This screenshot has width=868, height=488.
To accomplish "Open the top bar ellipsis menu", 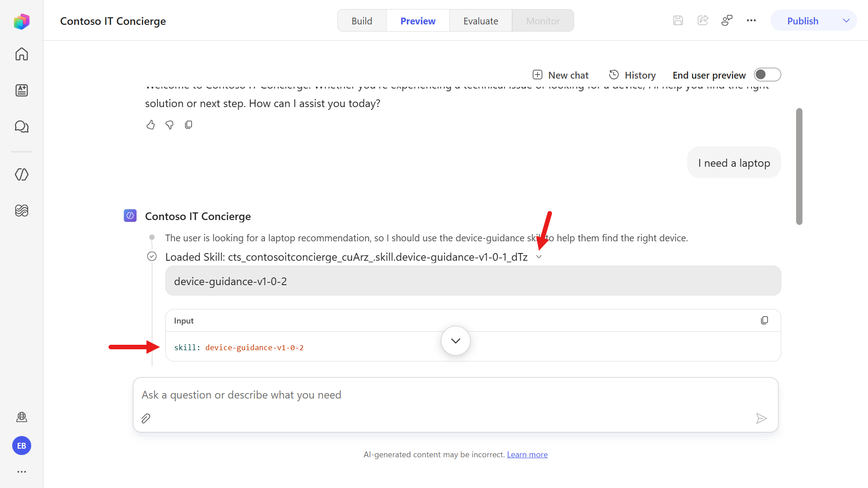I will click(751, 21).
